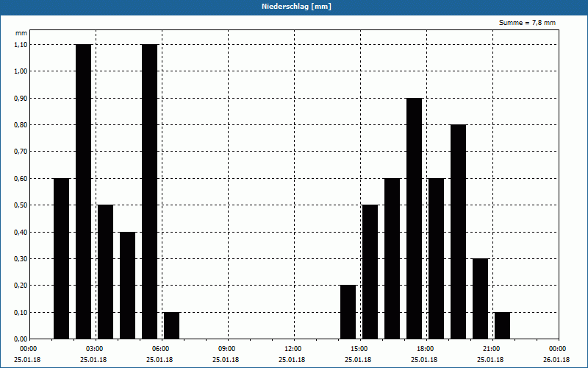The image size is (588, 368).
Task: Click the 06:00 time axis label
Action: pos(161,349)
